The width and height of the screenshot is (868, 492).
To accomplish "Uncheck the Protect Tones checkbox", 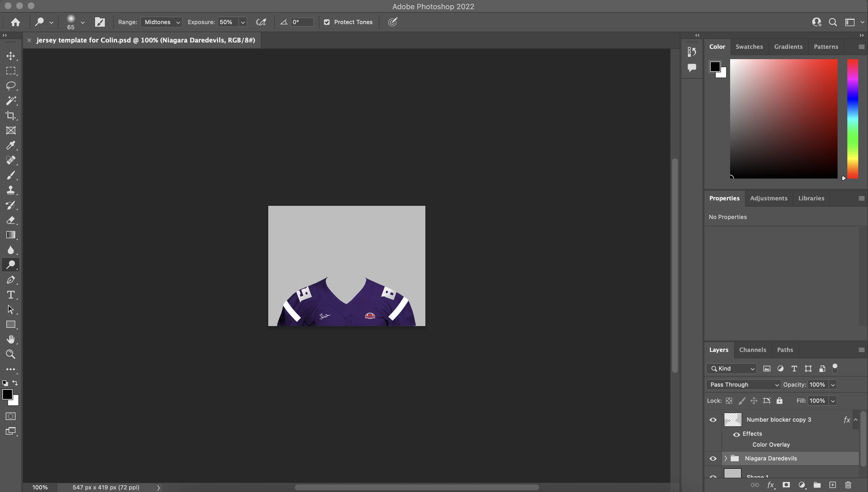I will tap(327, 22).
